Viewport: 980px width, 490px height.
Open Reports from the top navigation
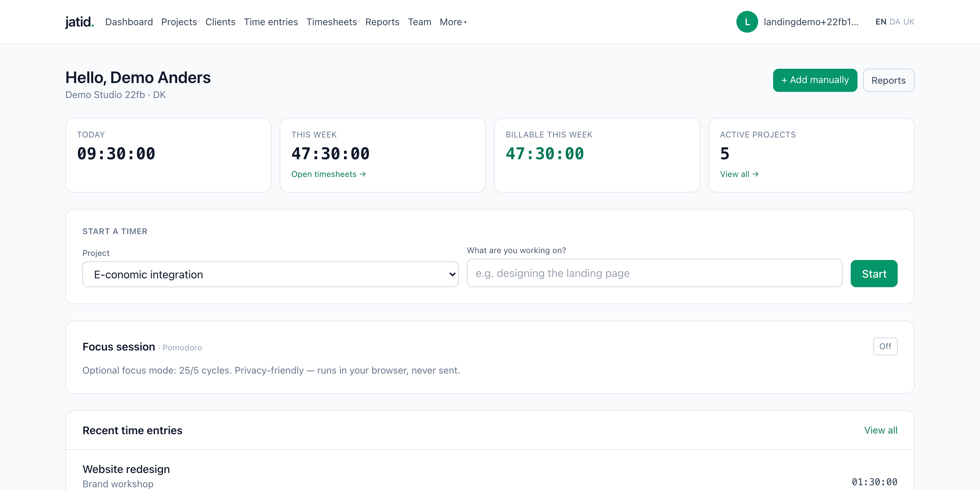tap(382, 22)
